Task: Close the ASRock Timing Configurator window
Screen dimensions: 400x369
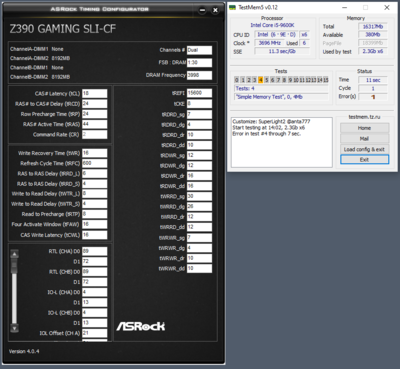Action: (215, 10)
